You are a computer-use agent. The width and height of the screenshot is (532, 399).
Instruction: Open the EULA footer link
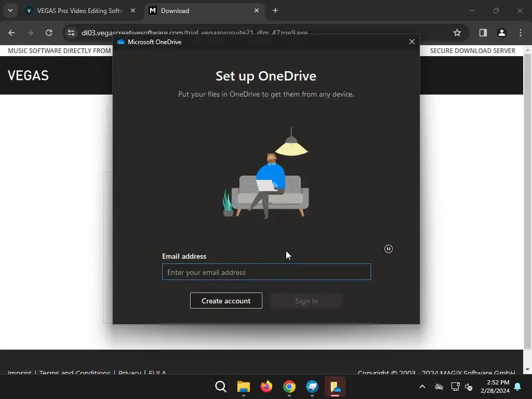157,372
